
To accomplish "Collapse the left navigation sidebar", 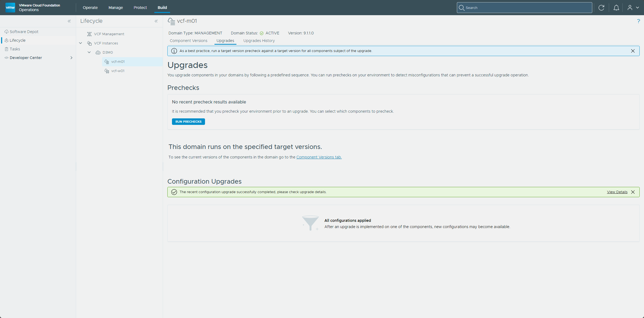I will click(69, 21).
